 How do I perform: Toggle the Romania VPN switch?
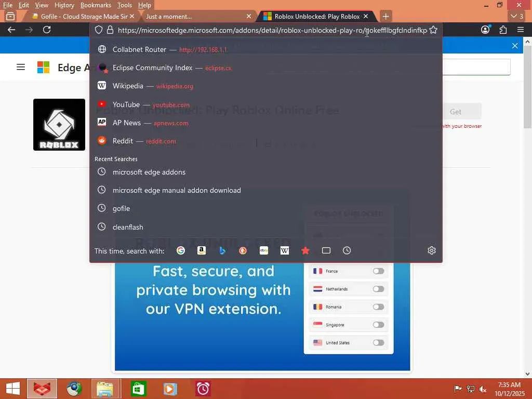[x=378, y=307]
